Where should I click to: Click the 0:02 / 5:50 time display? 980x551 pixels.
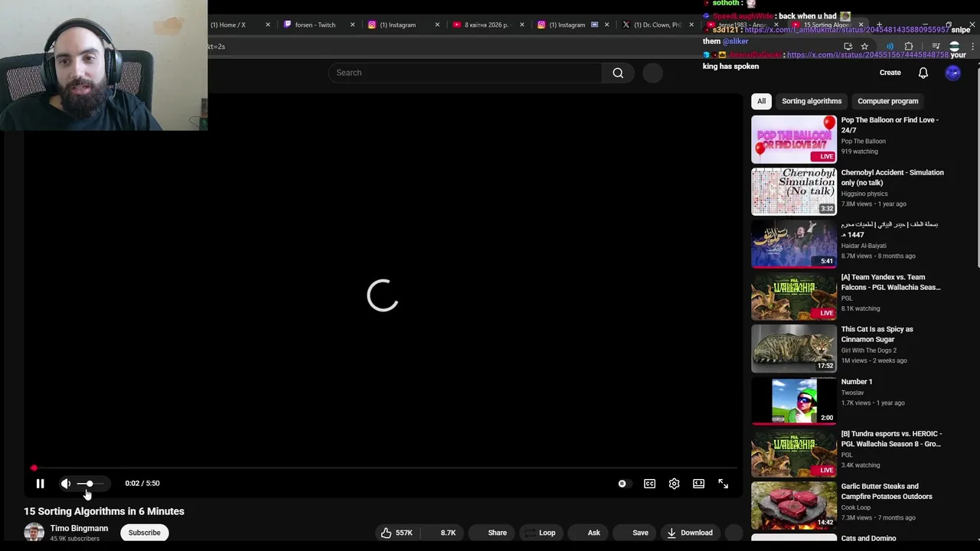pos(142,484)
